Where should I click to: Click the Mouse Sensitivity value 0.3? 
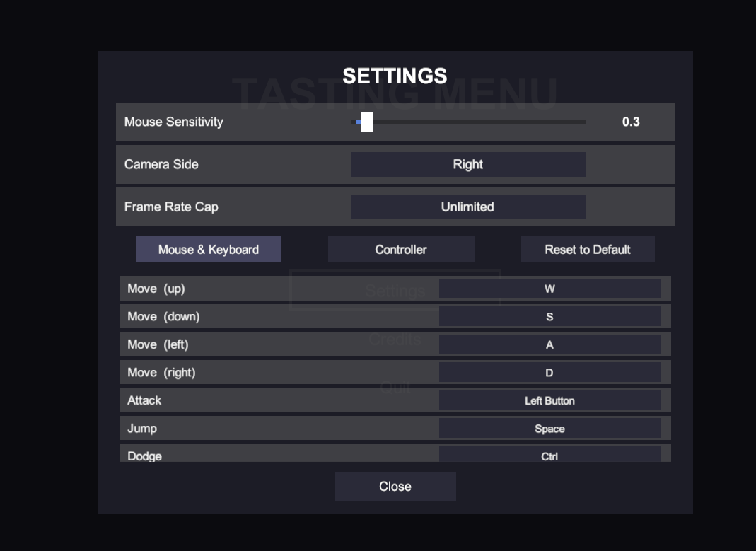[x=631, y=122]
